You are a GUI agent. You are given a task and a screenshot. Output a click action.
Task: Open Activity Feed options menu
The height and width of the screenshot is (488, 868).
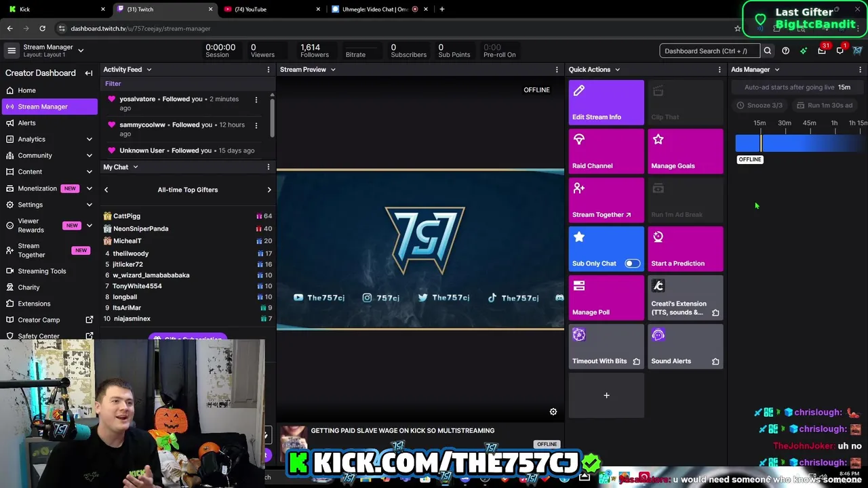pos(269,70)
